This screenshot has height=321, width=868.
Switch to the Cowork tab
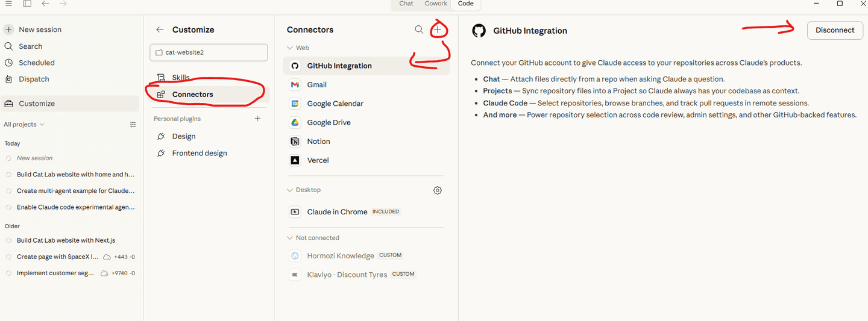point(436,4)
